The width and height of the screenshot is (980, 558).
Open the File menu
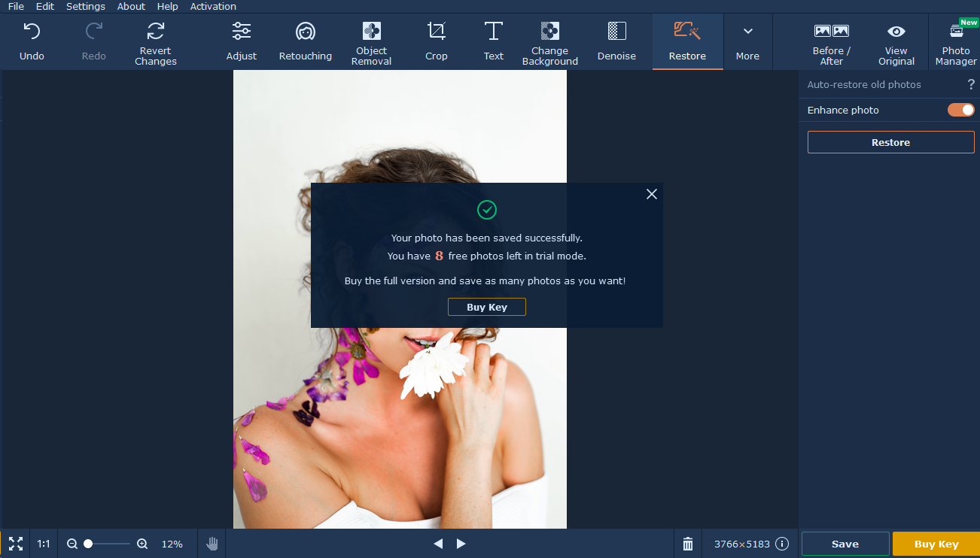[x=16, y=6]
